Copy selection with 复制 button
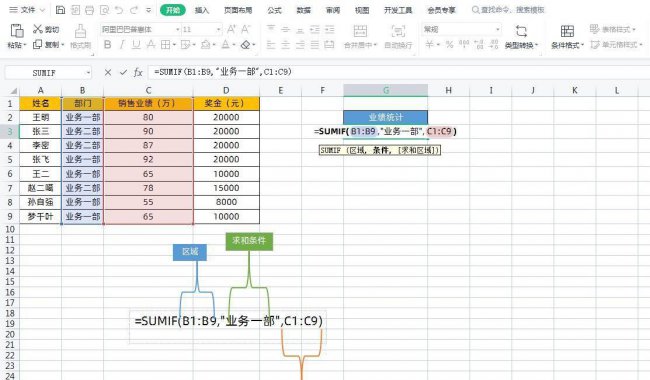 [46, 44]
